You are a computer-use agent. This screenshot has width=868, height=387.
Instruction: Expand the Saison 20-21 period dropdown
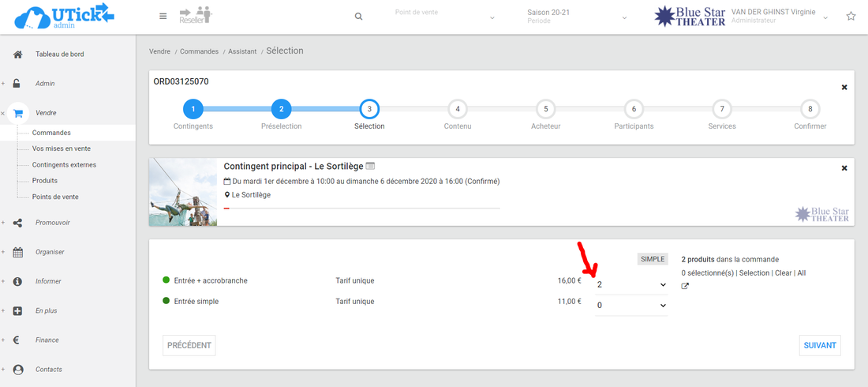pyautogui.click(x=577, y=17)
